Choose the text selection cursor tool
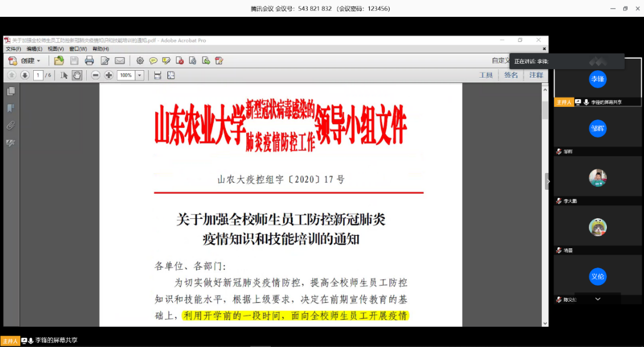Image resolution: width=644 pixels, height=347 pixels. (x=64, y=75)
